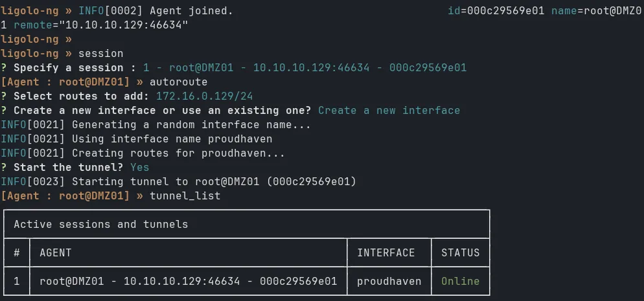644x301 pixels.
Task: Click the Yes answer after "Start the tunnel?"
Action: pyautogui.click(x=139, y=167)
